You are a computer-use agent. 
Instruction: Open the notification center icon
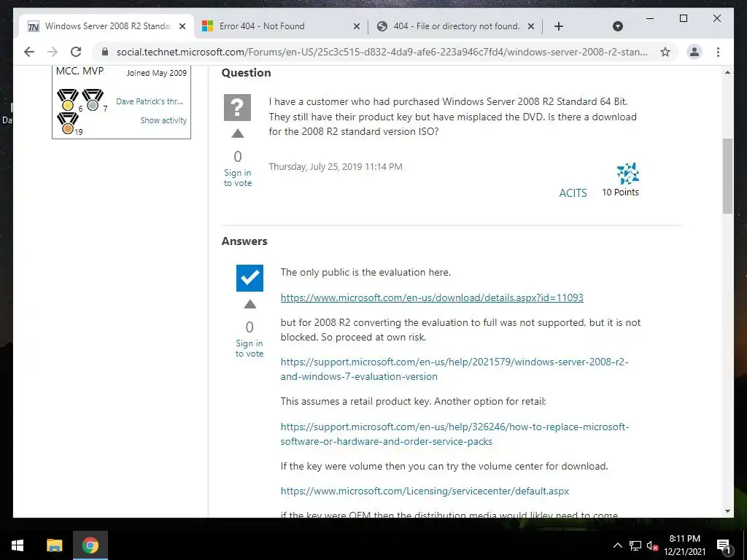pyautogui.click(x=724, y=545)
